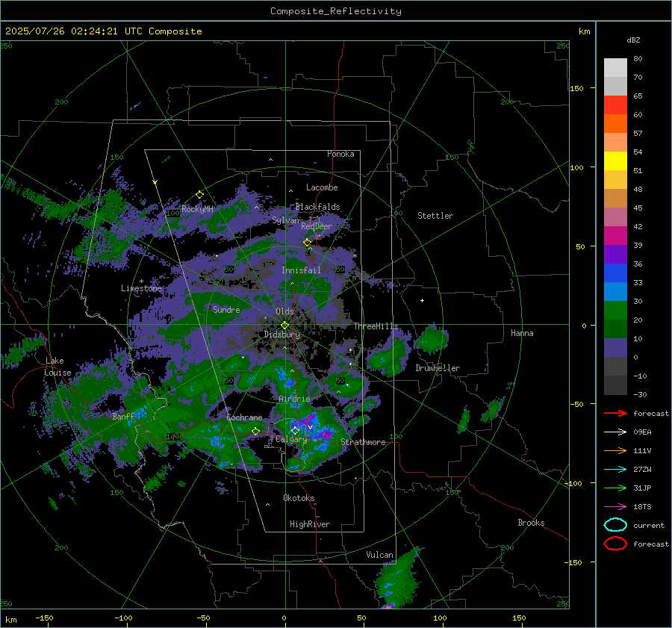Click the dBZ legend heading
Screen dimensions: 672x628
pyautogui.click(x=633, y=40)
